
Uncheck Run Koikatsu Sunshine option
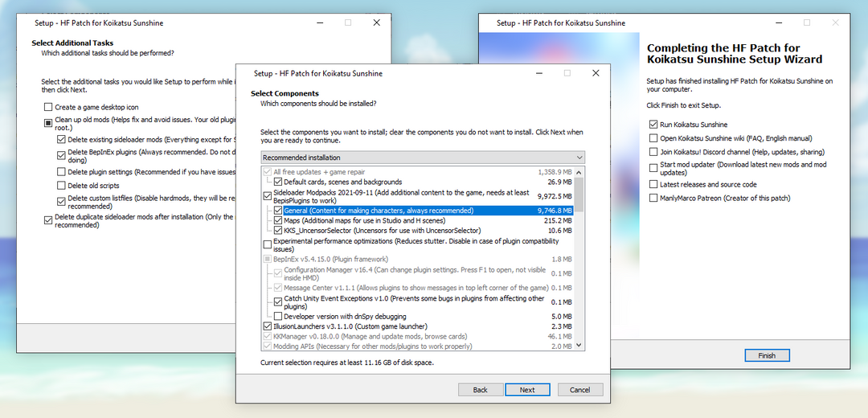pos(653,125)
